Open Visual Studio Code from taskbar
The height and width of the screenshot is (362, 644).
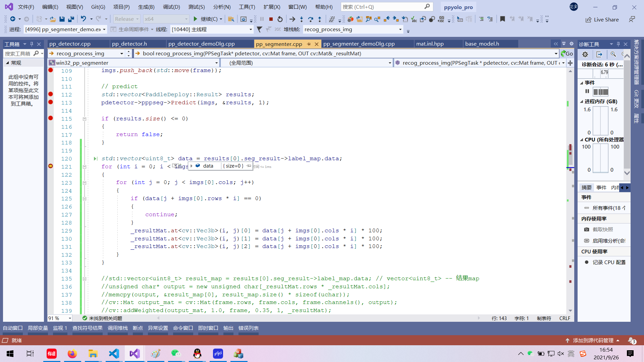114,354
